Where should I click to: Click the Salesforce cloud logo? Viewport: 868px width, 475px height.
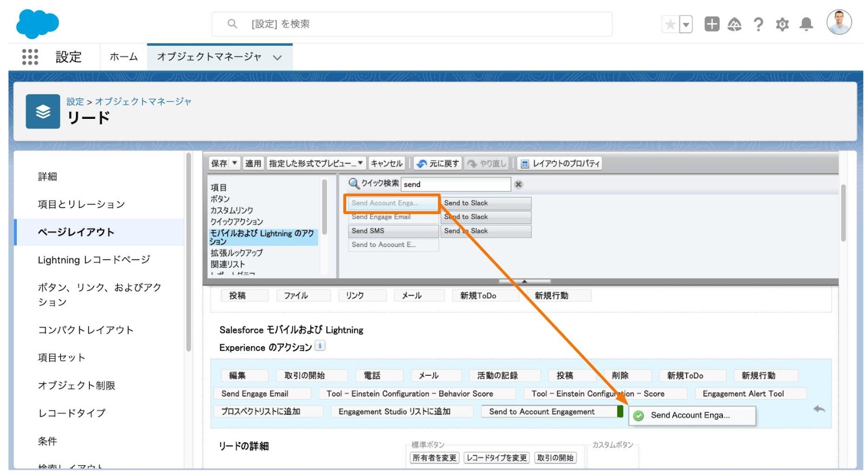tap(37, 24)
